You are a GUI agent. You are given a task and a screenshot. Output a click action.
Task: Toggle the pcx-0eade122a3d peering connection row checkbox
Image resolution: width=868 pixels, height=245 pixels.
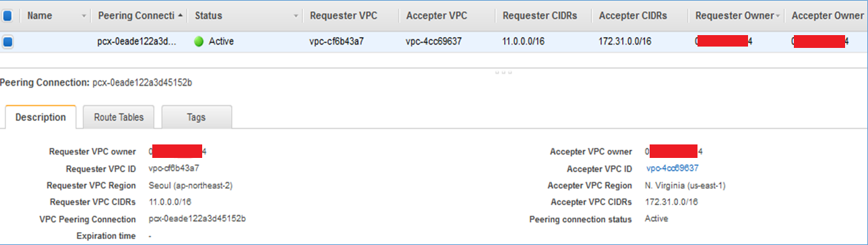tap(8, 42)
